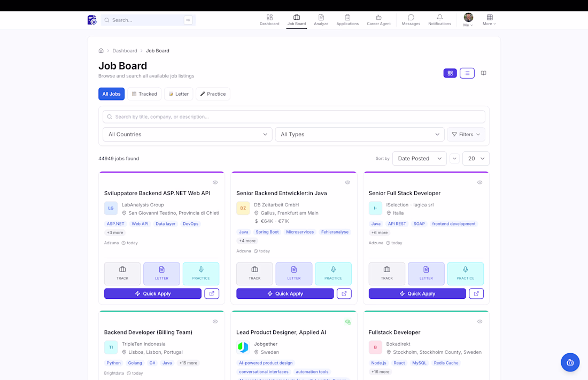Expand the Filters panel

[466, 134]
